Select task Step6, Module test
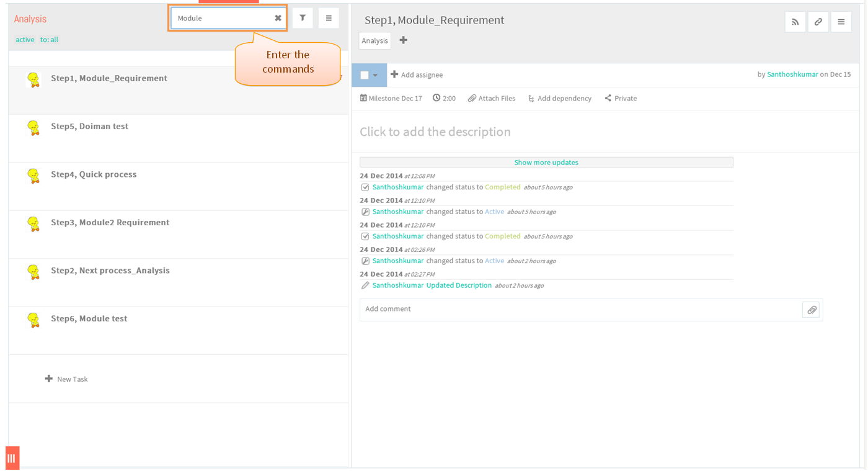 pos(178,331)
